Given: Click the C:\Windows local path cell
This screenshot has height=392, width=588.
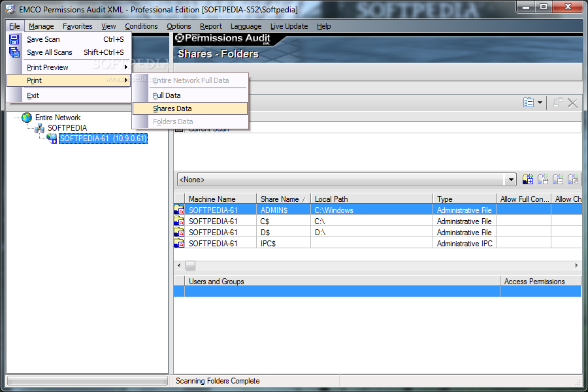Looking at the screenshot, I should [372, 210].
